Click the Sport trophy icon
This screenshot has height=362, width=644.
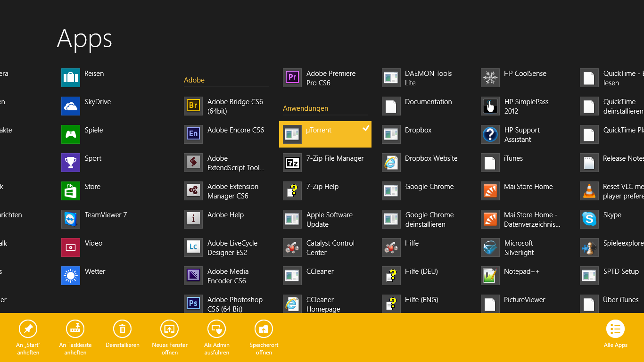71,163
